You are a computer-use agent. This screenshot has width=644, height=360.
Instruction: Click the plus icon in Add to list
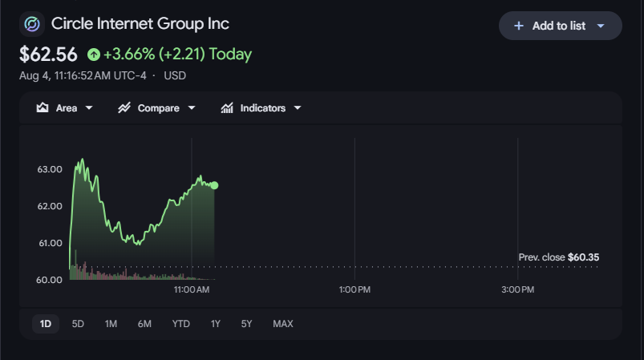[519, 26]
